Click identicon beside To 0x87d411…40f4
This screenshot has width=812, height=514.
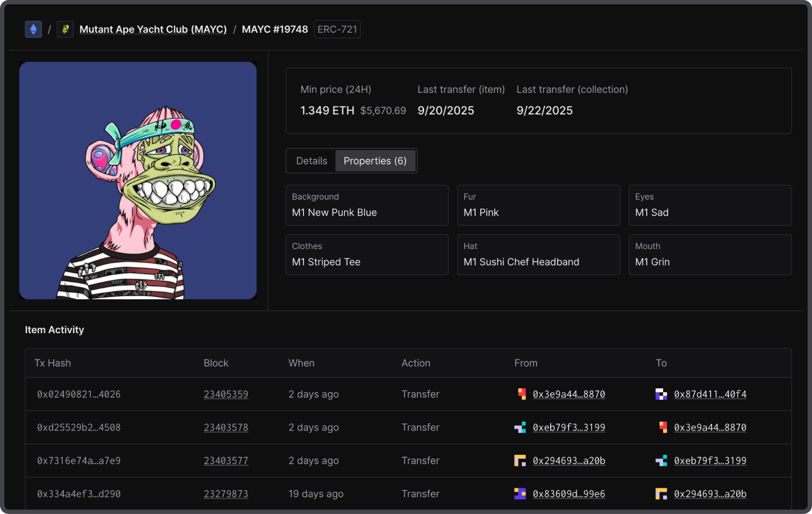pyautogui.click(x=661, y=394)
